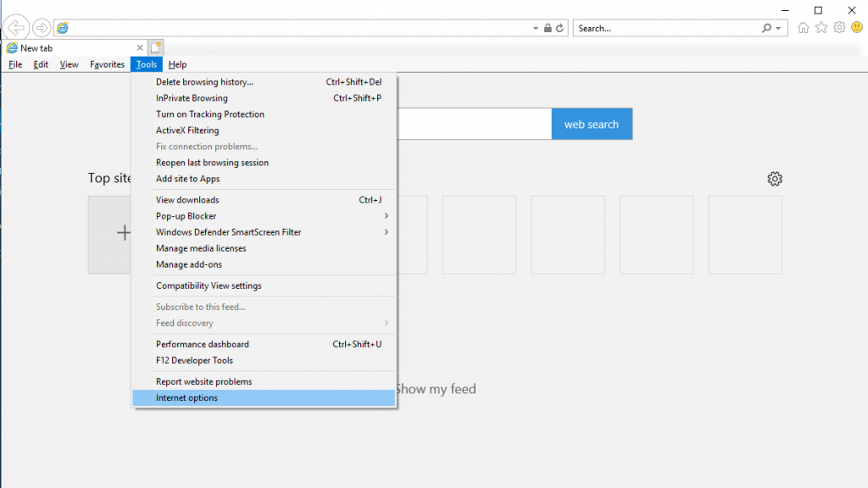The width and height of the screenshot is (868, 488).
Task: Maximize the browser window
Action: click(x=818, y=10)
